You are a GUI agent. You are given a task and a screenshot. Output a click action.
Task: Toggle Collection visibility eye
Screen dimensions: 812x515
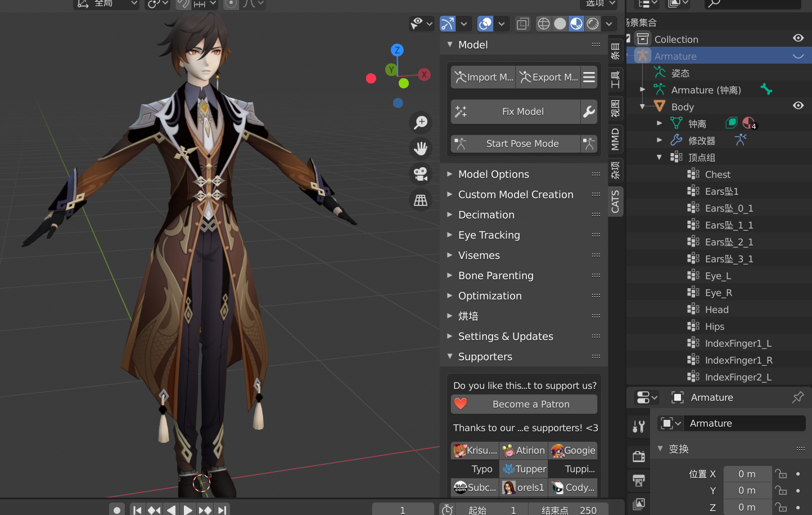(798, 38)
